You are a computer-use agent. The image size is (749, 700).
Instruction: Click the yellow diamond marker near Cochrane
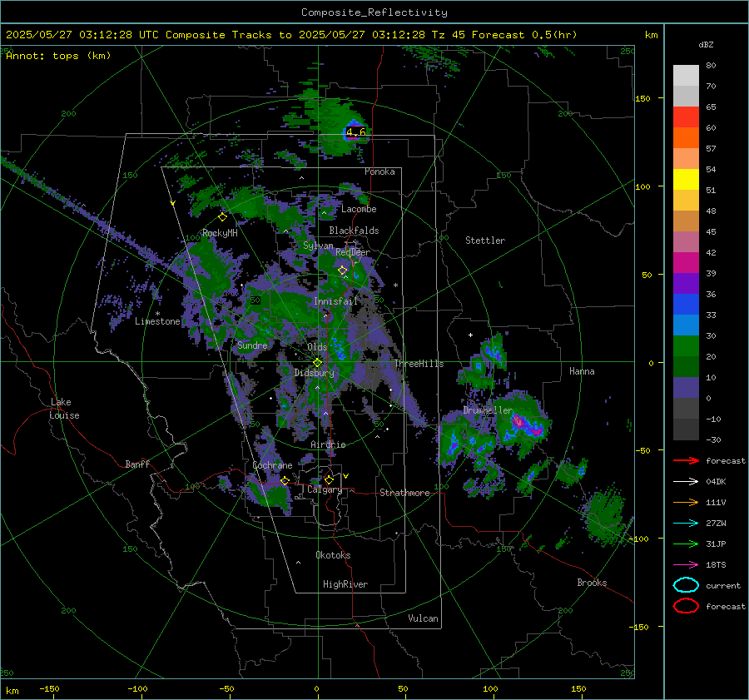[x=285, y=480]
